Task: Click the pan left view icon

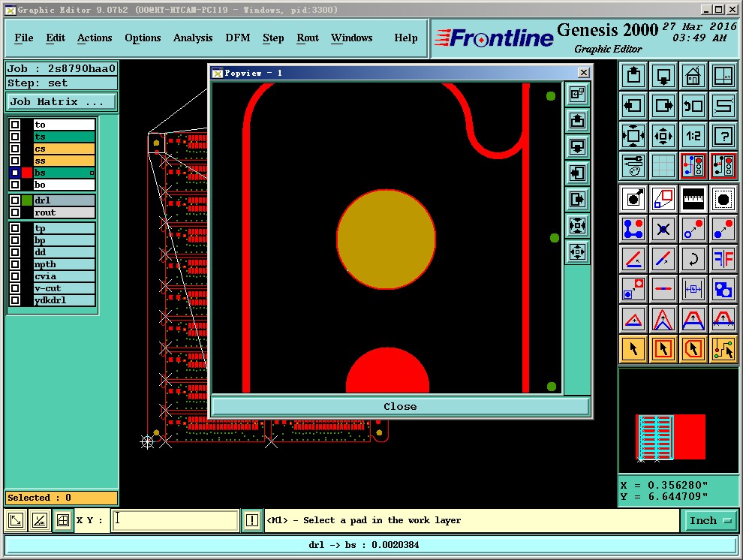Action: pyautogui.click(x=633, y=106)
